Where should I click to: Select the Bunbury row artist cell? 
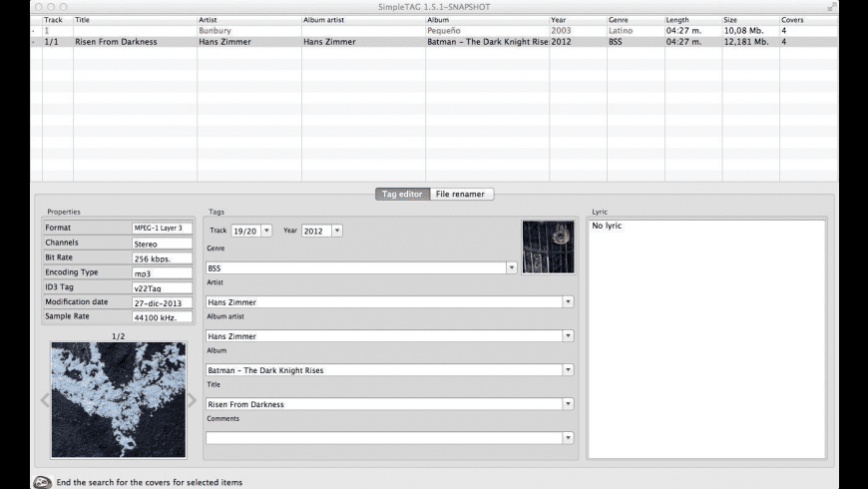249,31
